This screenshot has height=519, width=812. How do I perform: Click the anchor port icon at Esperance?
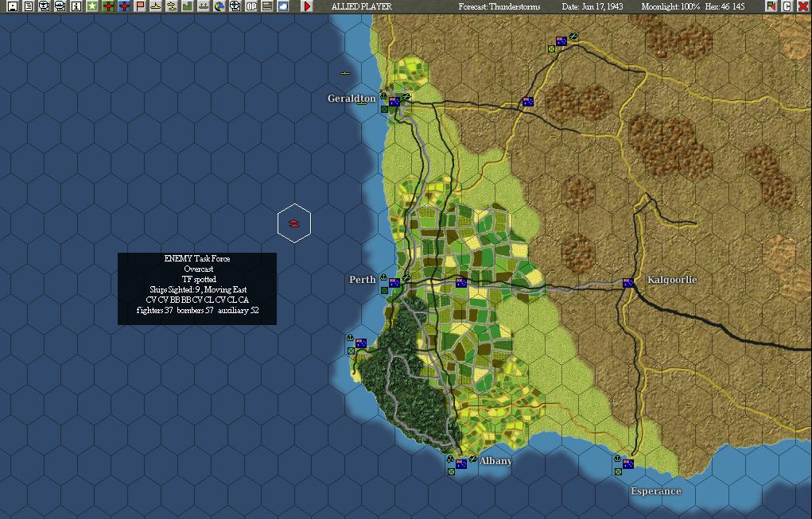(617, 459)
